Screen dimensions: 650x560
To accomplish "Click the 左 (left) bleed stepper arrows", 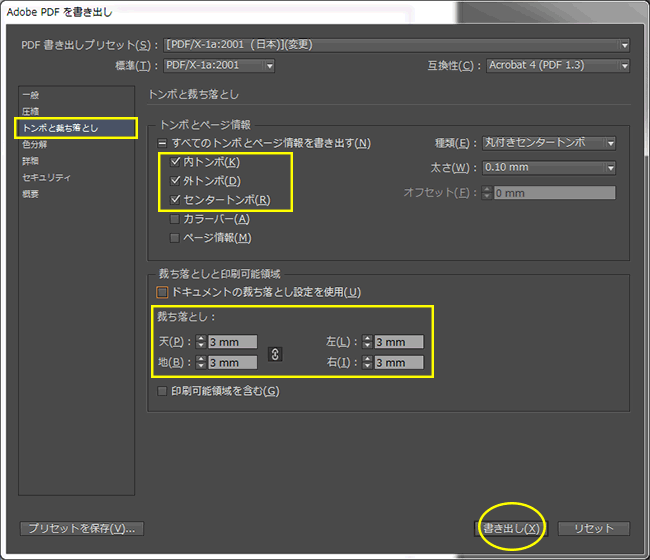I will (367, 342).
